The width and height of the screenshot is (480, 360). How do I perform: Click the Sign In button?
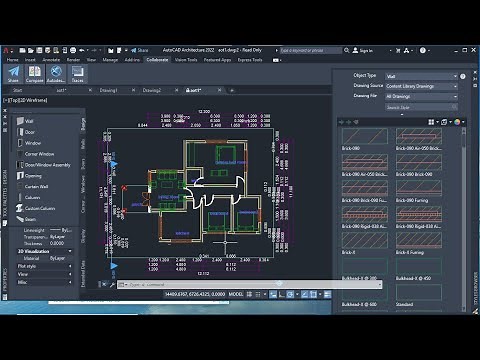click(x=362, y=50)
